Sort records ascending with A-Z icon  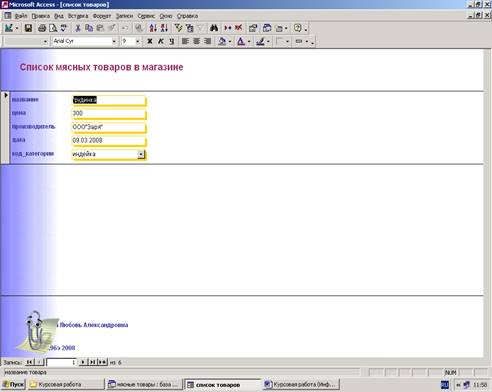153,28
